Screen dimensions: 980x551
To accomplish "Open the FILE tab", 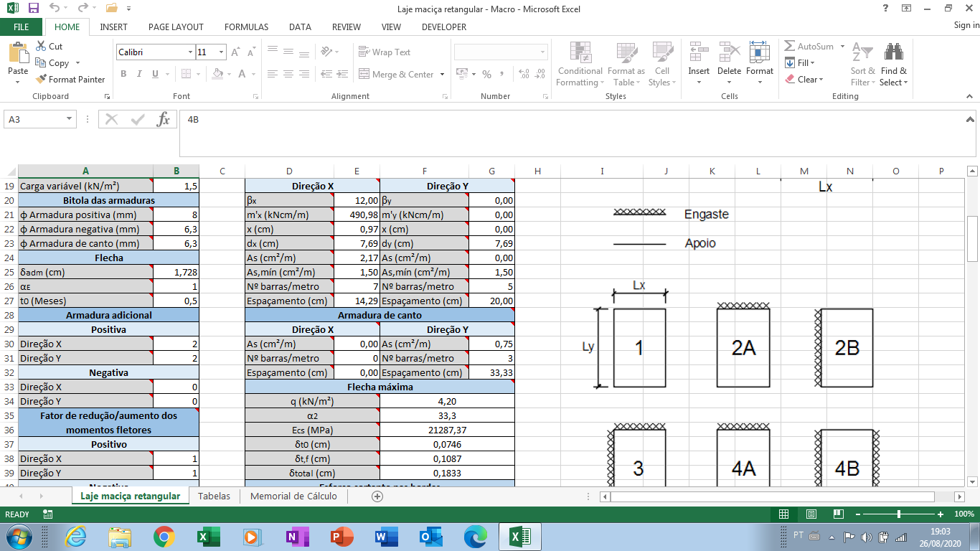I will tap(22, 27).
